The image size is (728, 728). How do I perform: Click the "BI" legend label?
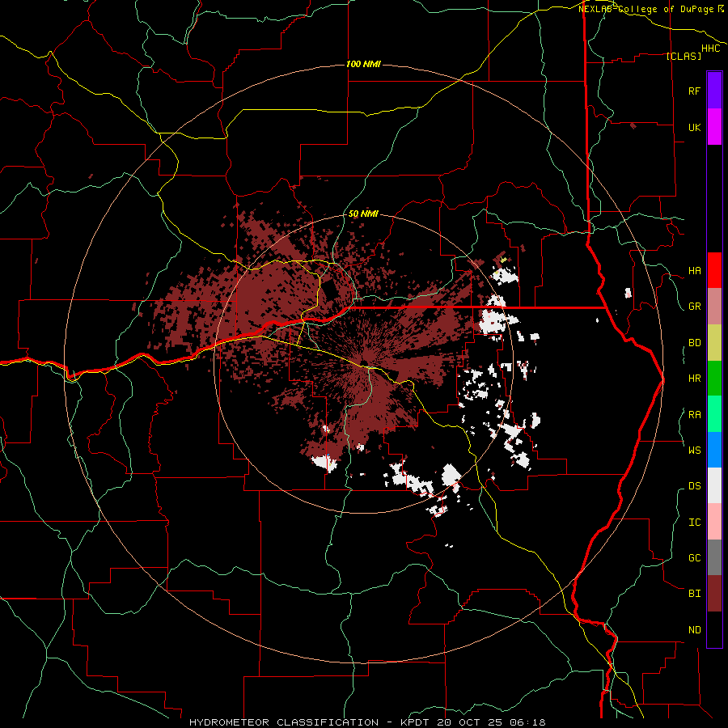694,594
